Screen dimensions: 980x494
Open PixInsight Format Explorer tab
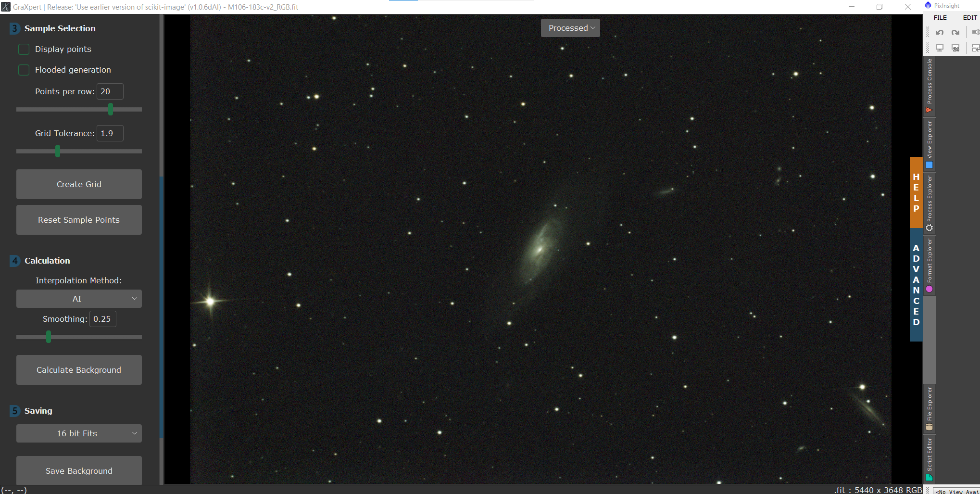[930, 265]
